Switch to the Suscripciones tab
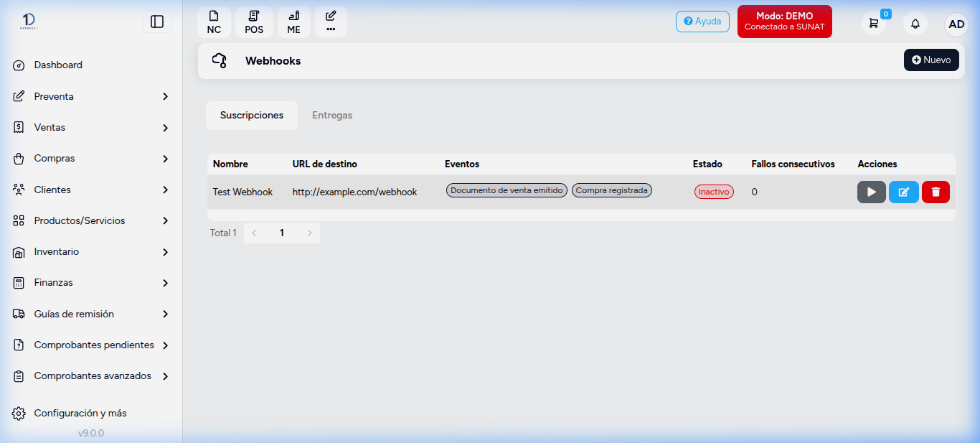 coord(252,116)
